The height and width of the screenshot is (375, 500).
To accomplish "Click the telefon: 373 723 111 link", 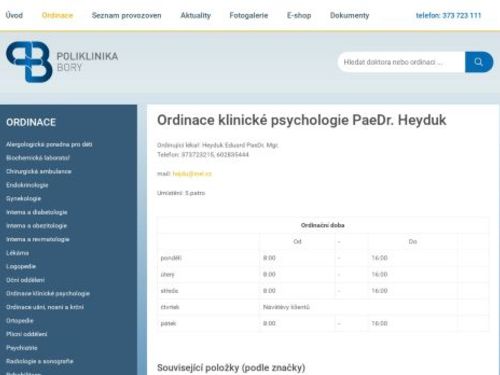I will click(x=449, y=15).
